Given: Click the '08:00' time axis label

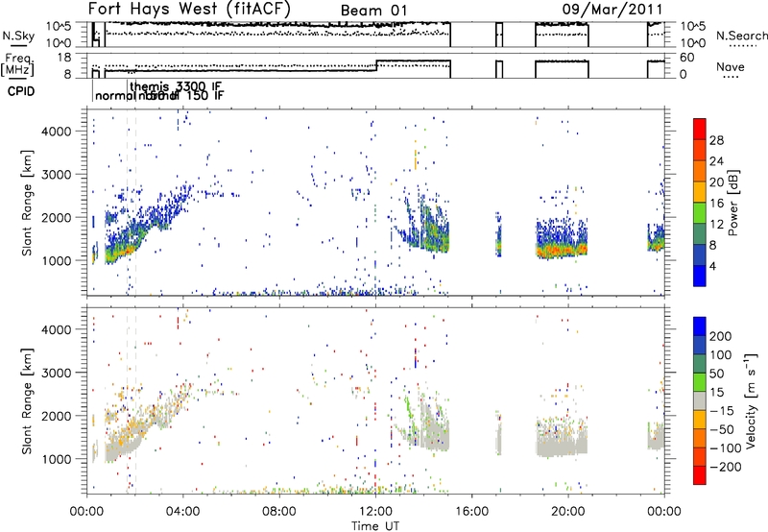Looking at the screenshot, I should 279,512.
